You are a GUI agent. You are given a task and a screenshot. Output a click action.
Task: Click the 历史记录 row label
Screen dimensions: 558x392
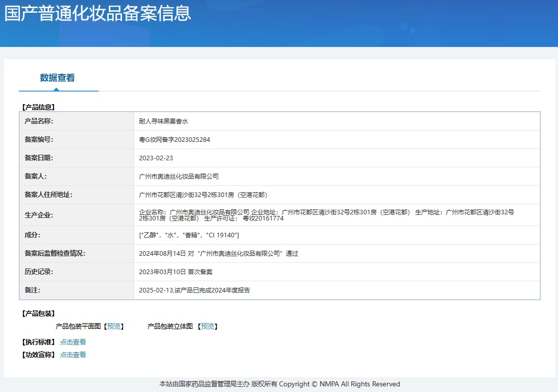[x=39, y=272]
